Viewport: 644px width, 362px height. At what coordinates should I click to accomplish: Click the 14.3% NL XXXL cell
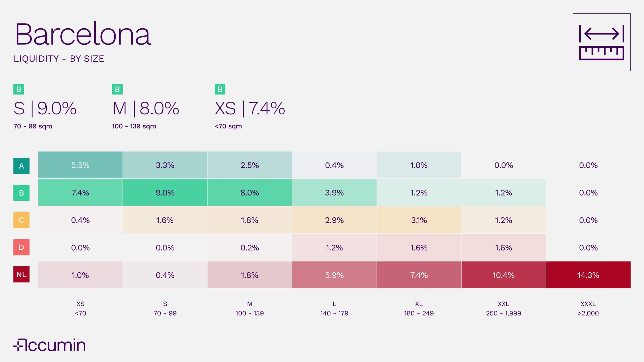[588, 275]
